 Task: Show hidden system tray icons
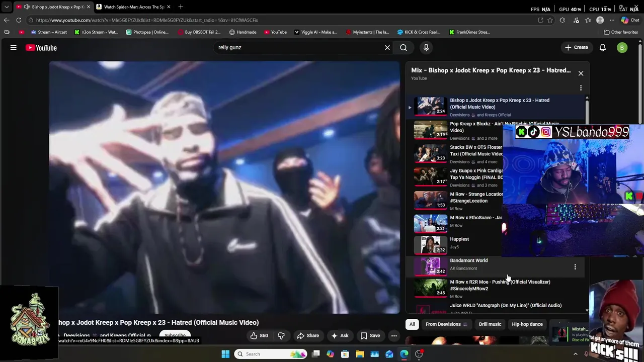576,354
